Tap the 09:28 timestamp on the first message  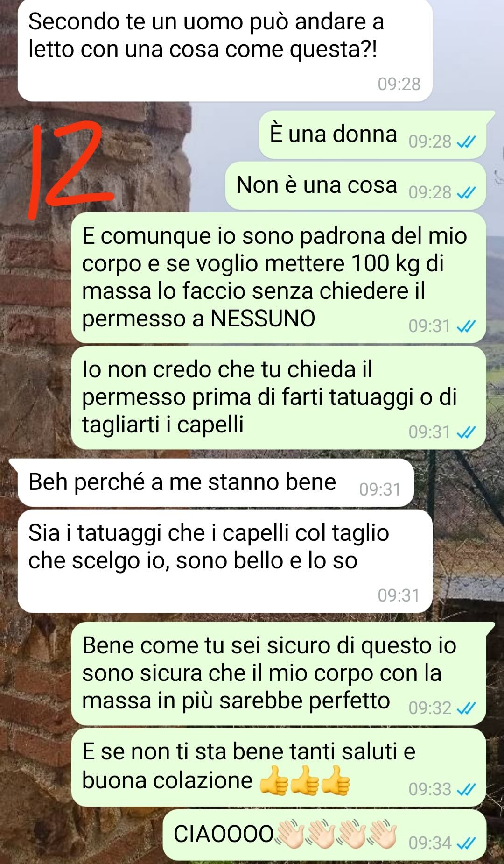(399, 84)
